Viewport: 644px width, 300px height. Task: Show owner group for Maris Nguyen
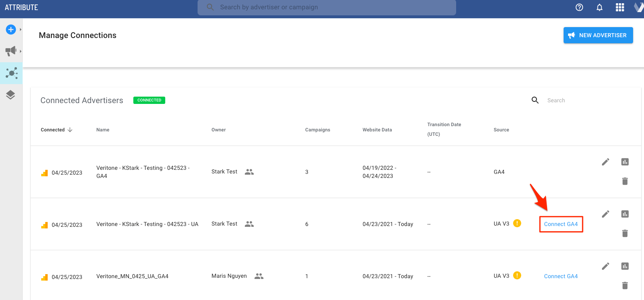click(259, 276)
